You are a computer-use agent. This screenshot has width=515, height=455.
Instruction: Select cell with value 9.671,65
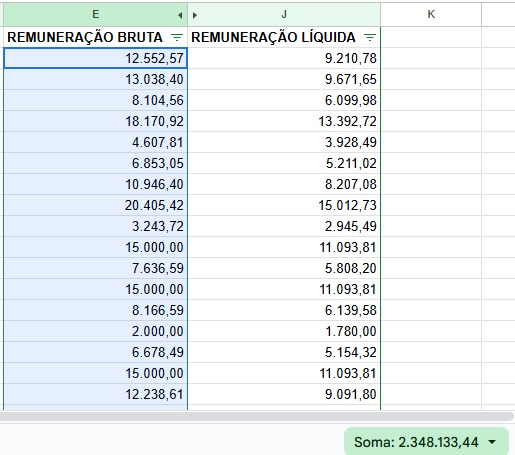[284, 79]
